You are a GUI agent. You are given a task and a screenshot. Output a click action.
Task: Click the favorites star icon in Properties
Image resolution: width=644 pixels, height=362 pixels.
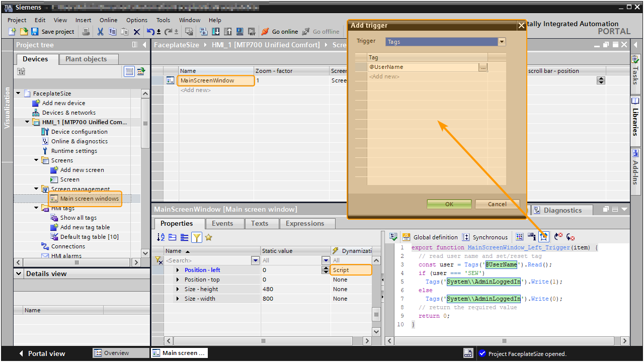click(x=208, y=237)
